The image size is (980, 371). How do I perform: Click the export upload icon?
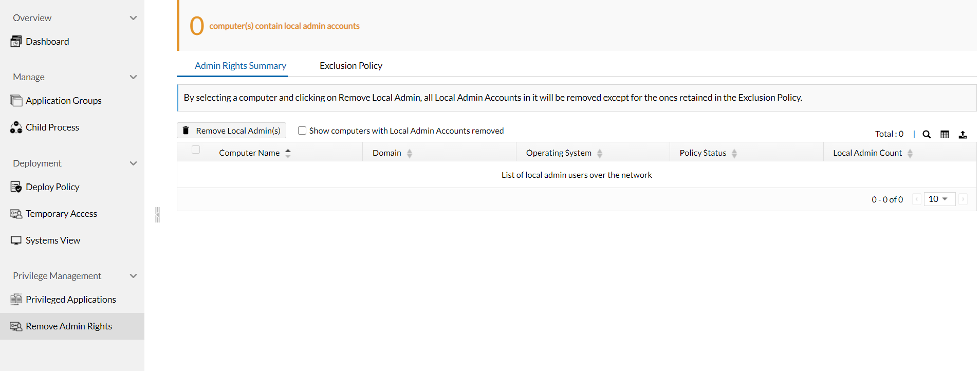click(963, 134)
